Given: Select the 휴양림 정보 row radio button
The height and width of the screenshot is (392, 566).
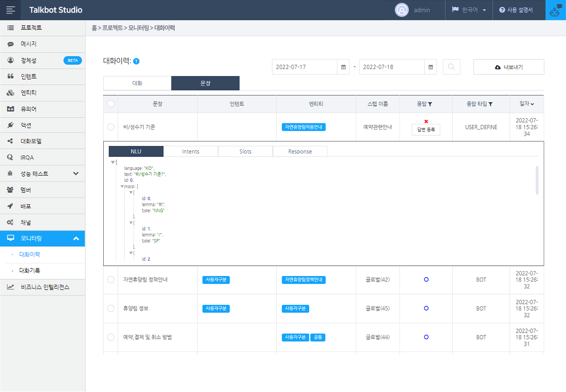Looking at the screenshot, I should coord(111,308).
